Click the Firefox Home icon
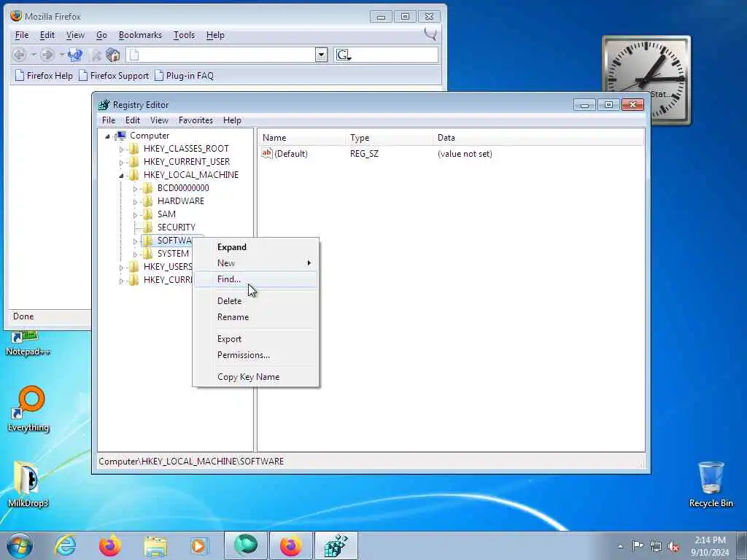Viewport: 747px width, 560px height. 113,55
